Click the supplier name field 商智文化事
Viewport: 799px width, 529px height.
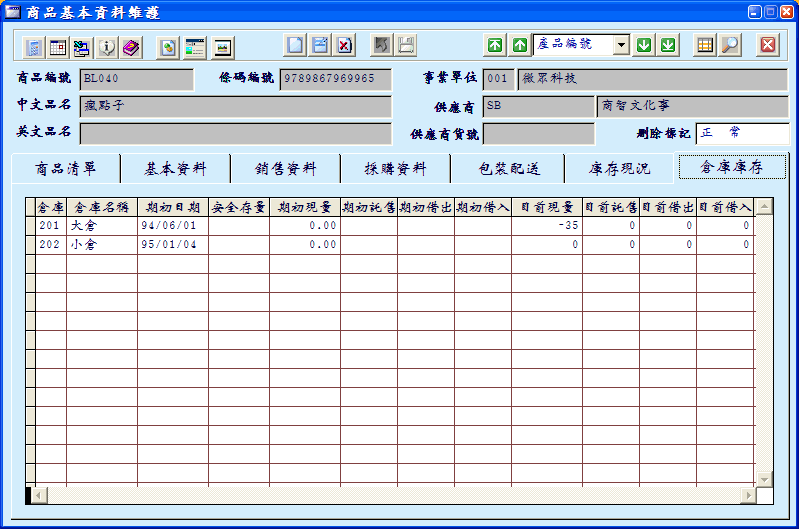pyautogui.click(x=693, y=107)
